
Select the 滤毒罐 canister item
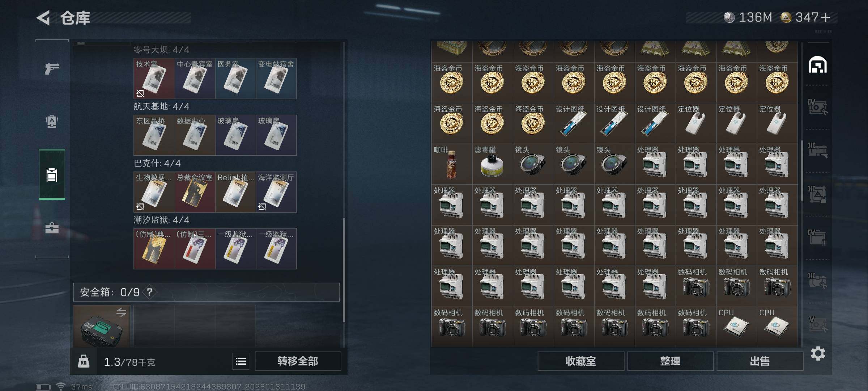tap(493, 164)
